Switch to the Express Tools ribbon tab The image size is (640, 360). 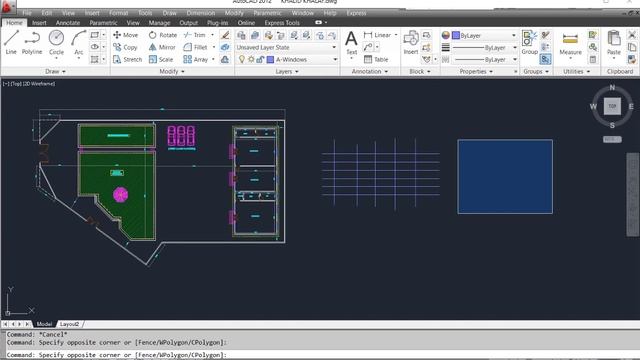tap(282, 23)
